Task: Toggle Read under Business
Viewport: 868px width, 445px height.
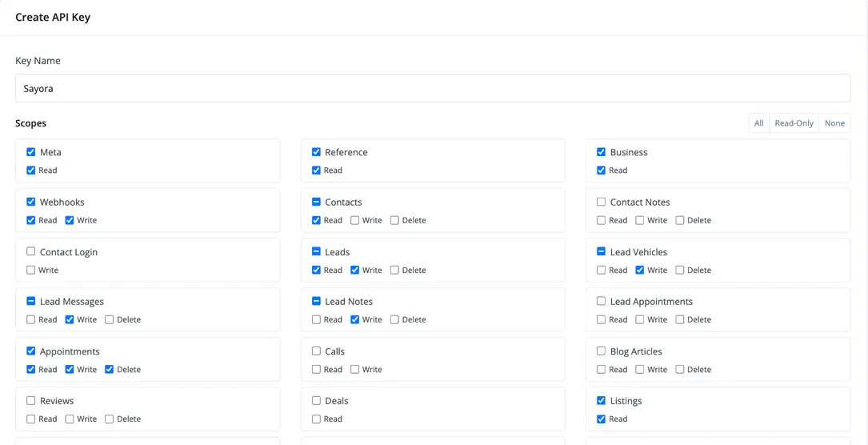Action: tap(601, 170)
